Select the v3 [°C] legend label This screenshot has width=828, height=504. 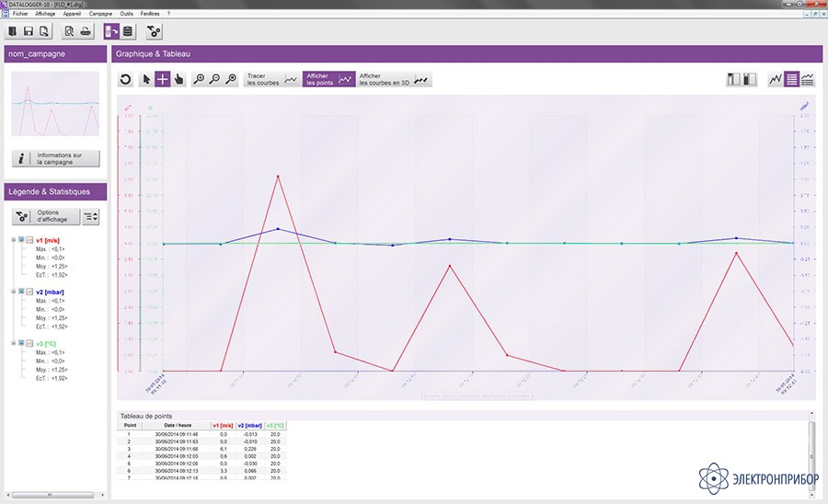tap(46, 344)
